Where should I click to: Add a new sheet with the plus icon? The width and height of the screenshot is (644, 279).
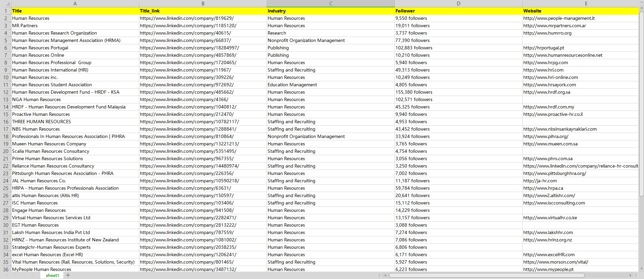68,275
